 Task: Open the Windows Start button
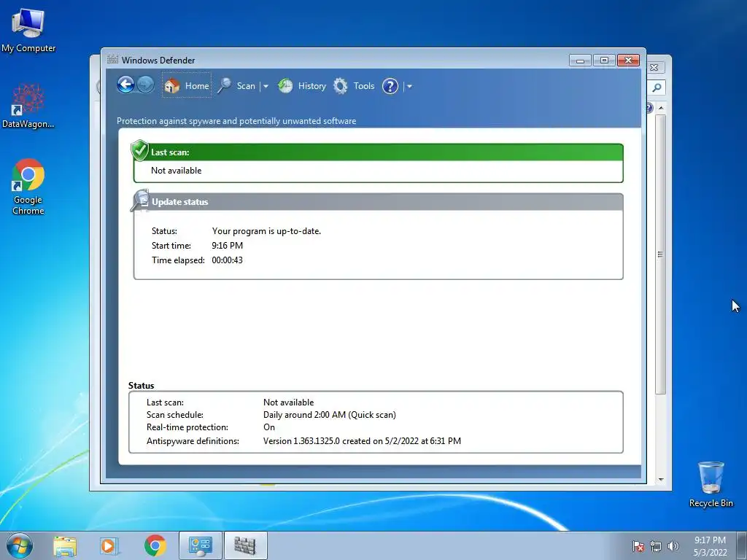20,545
